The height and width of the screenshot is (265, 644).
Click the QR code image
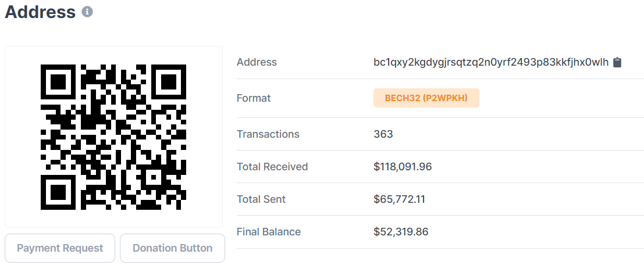pyautogui.click(x=113, y=137)
